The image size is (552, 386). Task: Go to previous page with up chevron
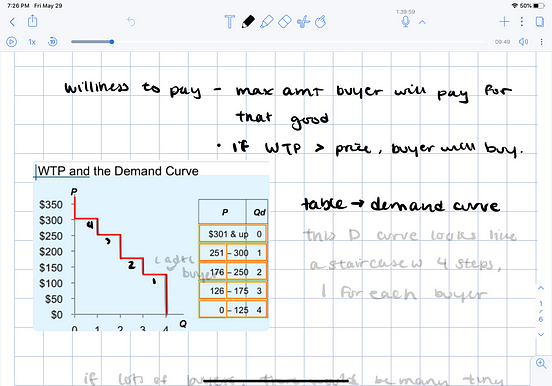pos(541,288)
